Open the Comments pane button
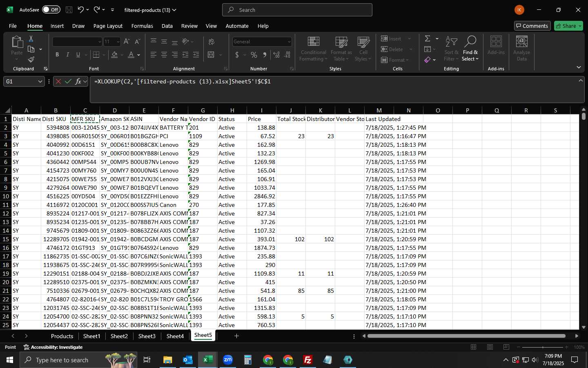 tap(532, 26)
